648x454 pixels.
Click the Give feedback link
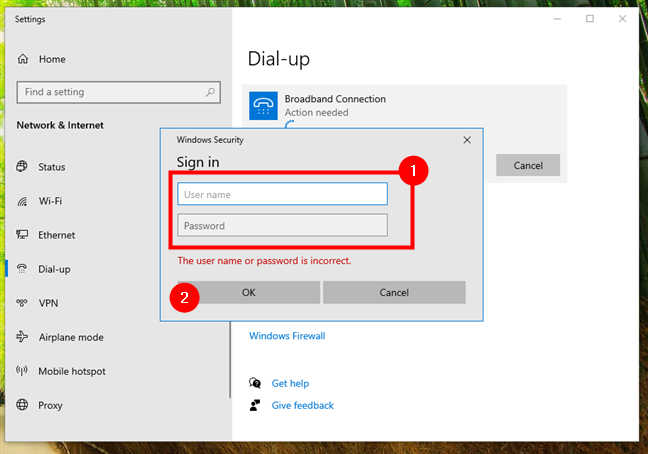(303, 405)
